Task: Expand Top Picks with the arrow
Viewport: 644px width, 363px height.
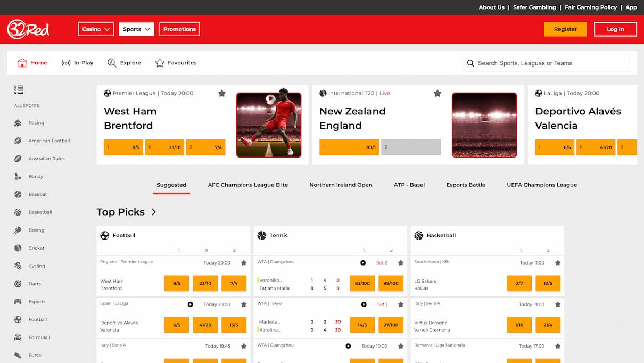Action: pos(154,212)
